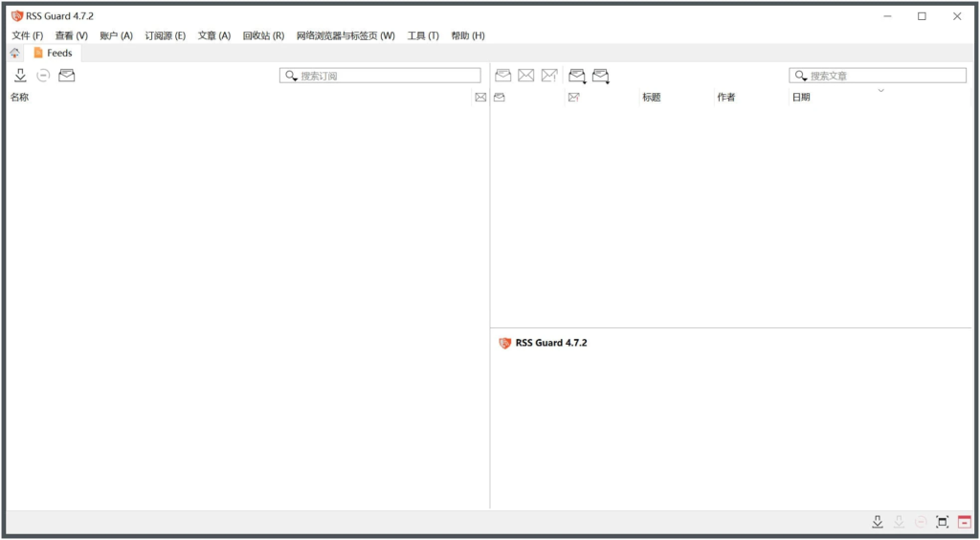Click the red quit icon in status bar
The width and height of the screenshot is (980, 540).
pos(965,522)
